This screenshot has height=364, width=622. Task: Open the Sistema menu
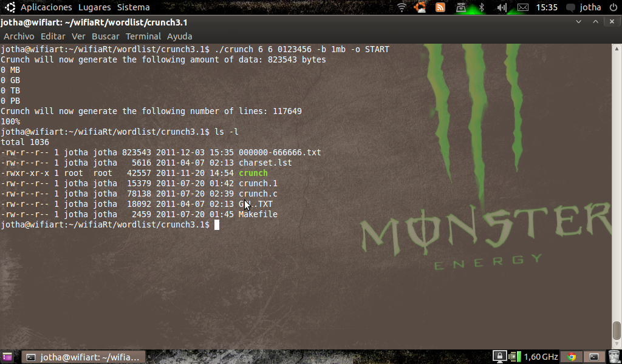(x=133, y=7)
